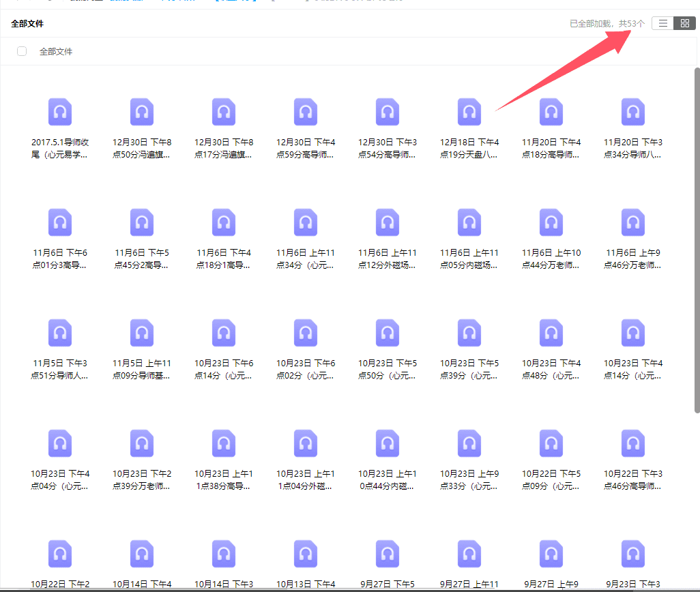This screenshot has height=592, width=700.
Task: Click the 10月23日 上午9点33分 file name
Action: coord(469,479)
